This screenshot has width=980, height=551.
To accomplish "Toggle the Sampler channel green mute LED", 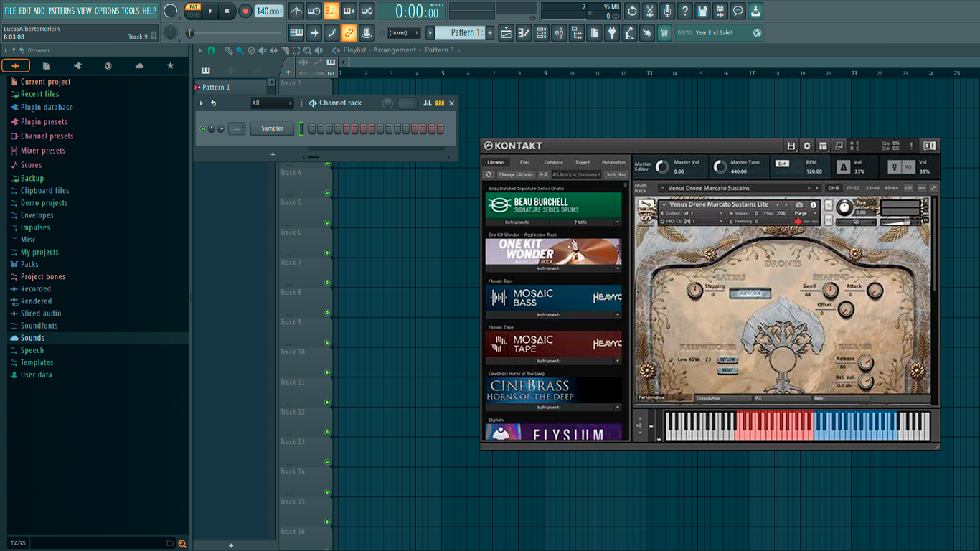I will click(202, 128).
